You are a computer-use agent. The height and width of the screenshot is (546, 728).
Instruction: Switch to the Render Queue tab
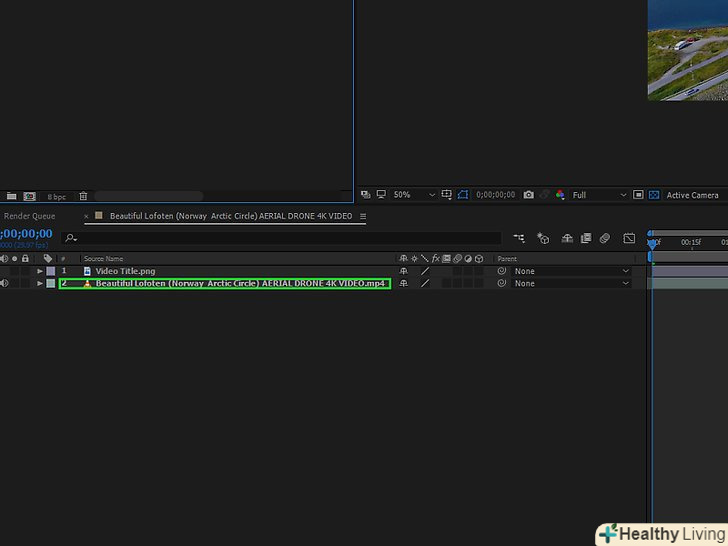(29, 216)
